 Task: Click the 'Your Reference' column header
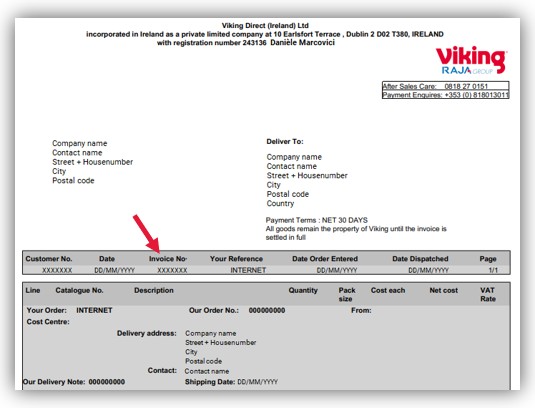236,259
